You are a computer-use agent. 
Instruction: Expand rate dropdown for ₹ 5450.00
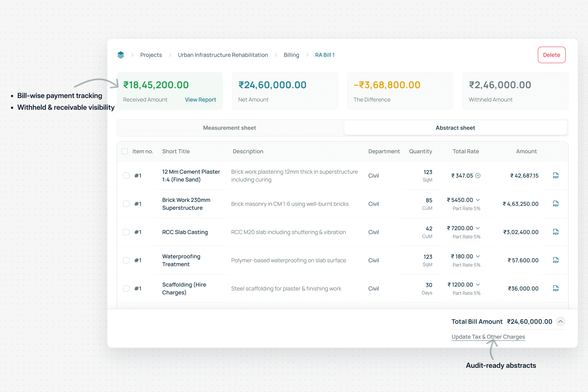478,200
